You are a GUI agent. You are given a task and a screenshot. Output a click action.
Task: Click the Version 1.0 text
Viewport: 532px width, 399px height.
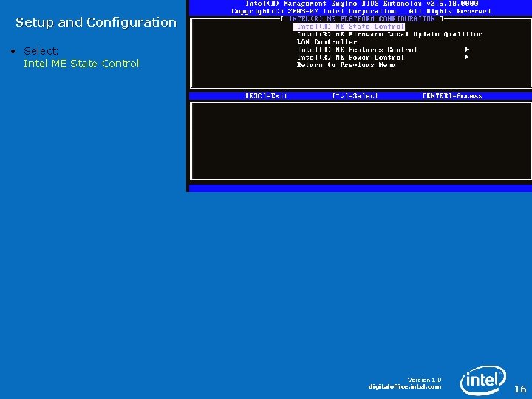coord(424,380)
